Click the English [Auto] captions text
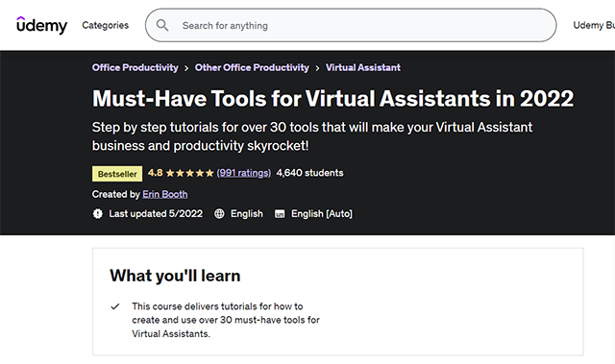Viewport: 615px width, 364px height. coord(322,213)
